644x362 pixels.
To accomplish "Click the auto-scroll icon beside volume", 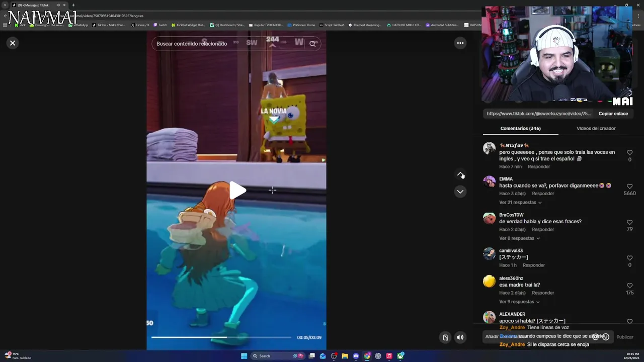I will point(445,337).
